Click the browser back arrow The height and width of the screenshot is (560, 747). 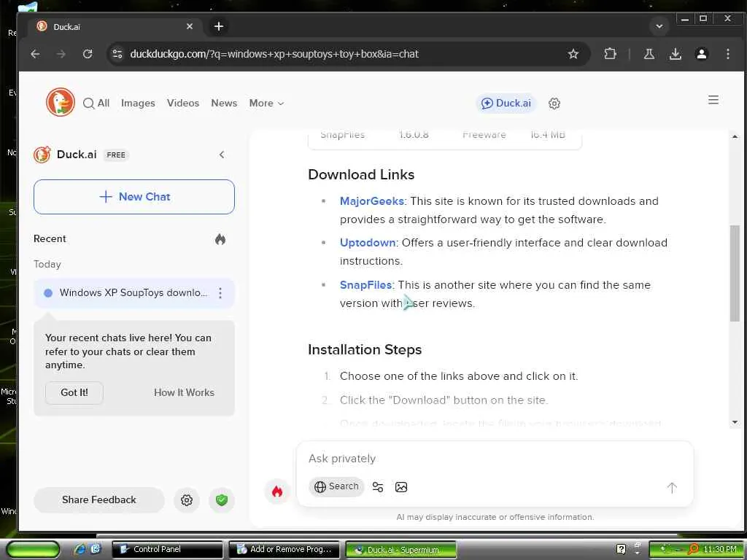point(35,54)
